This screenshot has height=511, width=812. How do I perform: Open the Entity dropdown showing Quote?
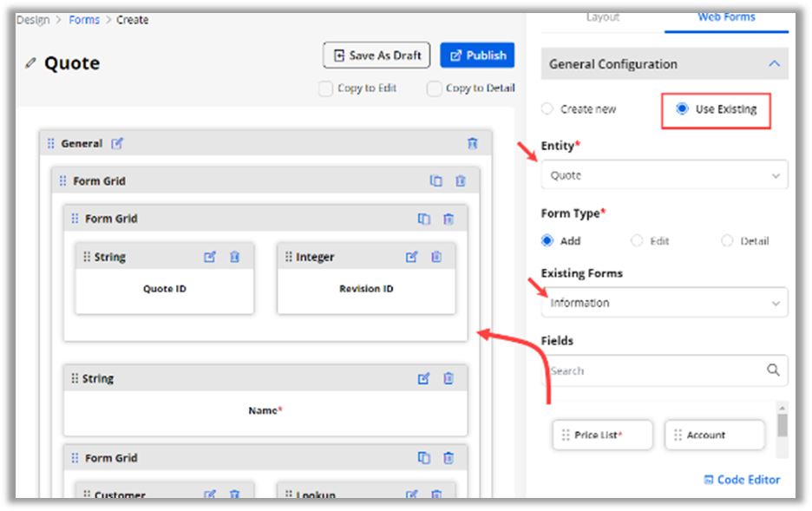click(x=664, y=175)
